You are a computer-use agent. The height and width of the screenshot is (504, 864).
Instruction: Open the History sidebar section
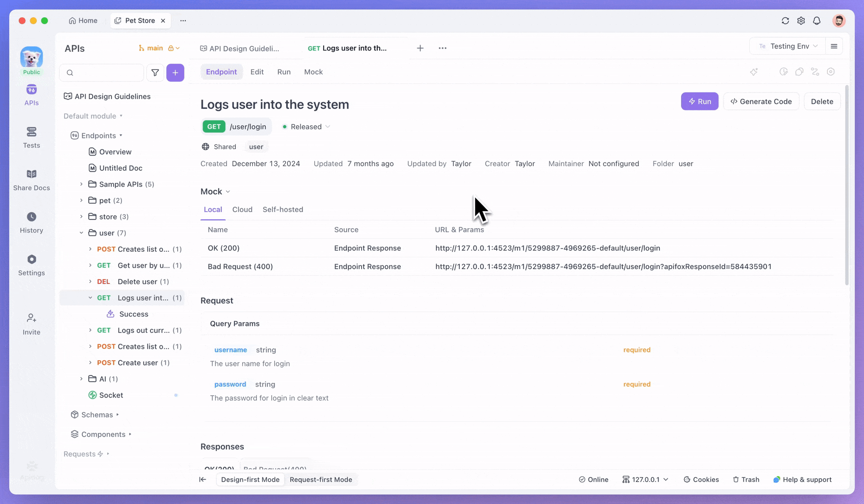click(x=31, y=223)
